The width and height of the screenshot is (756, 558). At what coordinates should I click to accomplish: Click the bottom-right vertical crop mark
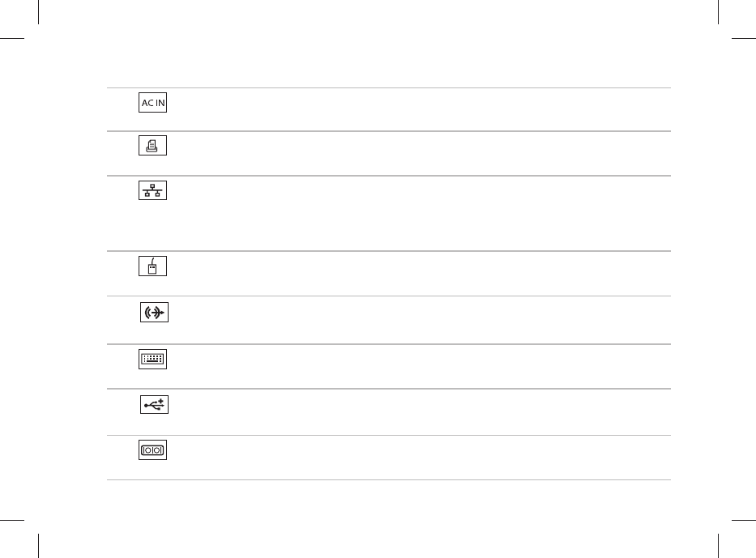click(x=719, y=546)
